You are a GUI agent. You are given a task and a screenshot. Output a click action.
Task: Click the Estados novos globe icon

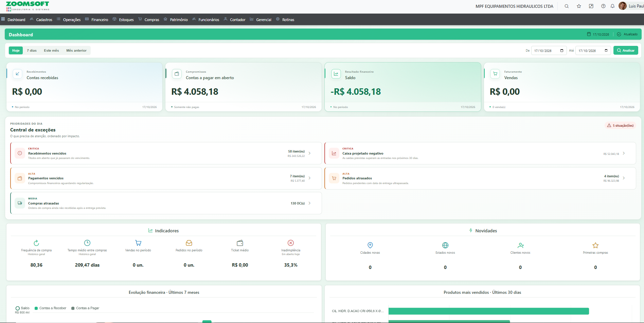pyautogui.click(x=445, y=245)
